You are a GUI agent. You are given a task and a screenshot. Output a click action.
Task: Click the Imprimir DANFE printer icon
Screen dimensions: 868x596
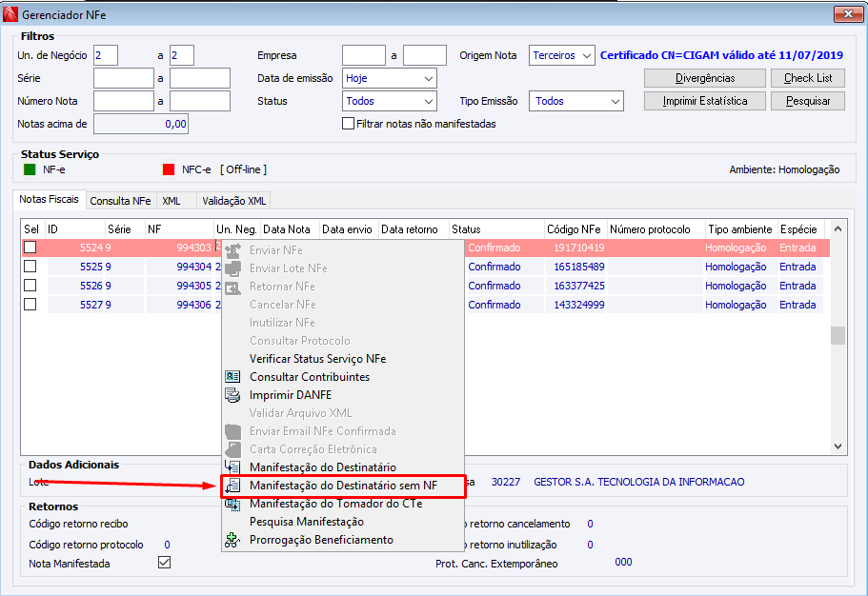232,395
